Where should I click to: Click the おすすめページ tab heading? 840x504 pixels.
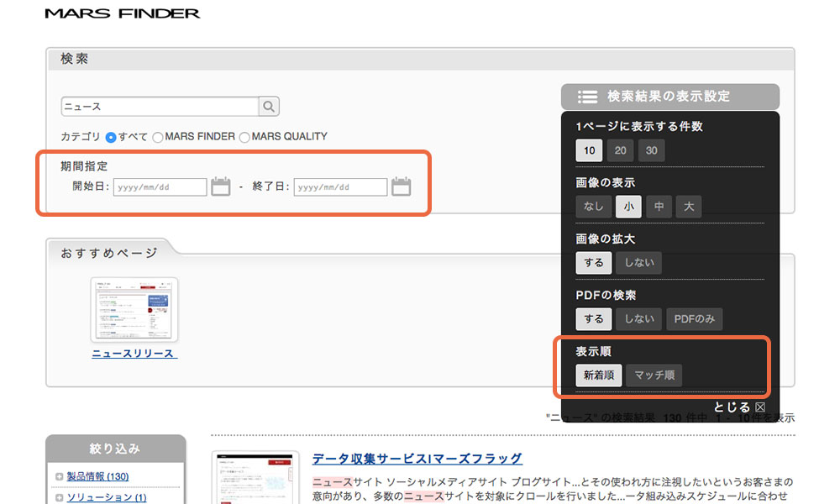pyautogui.click(x=109, y=253)
